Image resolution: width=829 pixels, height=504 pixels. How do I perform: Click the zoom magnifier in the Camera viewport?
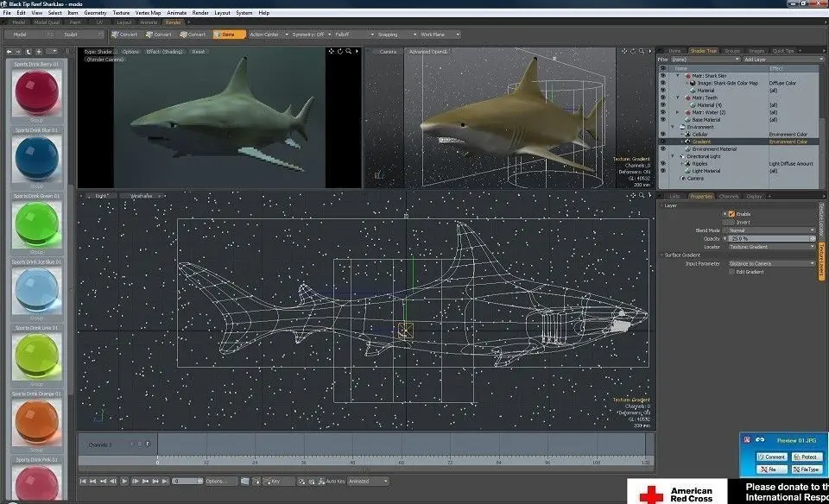point(642,51)
